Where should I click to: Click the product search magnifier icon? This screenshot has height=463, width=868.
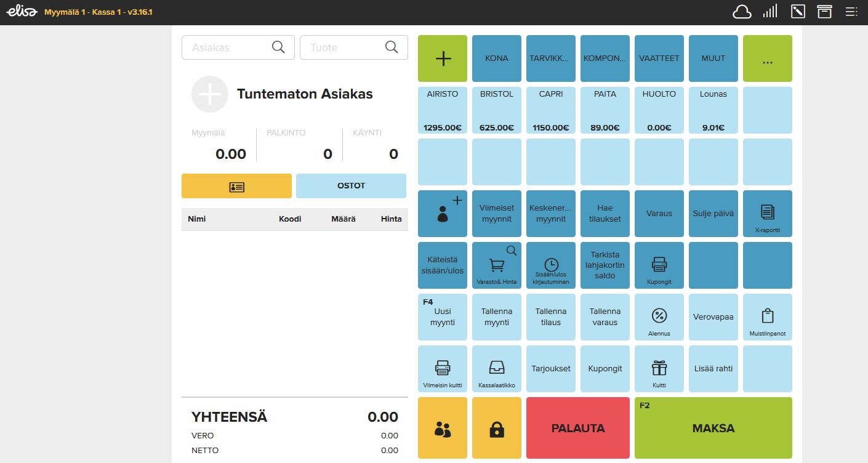392,47
